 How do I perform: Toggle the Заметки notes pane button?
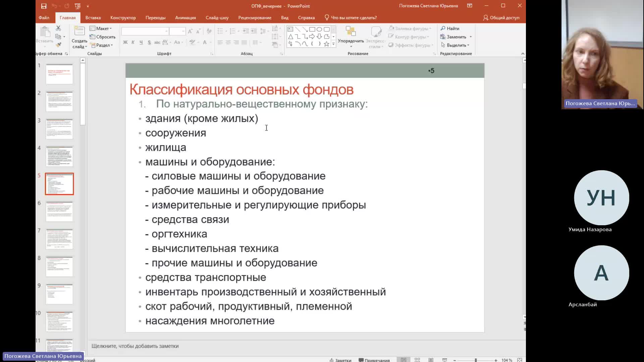tap(340, 360)
